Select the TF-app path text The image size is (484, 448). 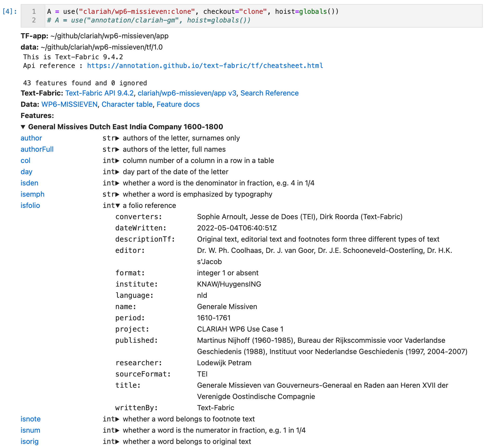[109, 36]
